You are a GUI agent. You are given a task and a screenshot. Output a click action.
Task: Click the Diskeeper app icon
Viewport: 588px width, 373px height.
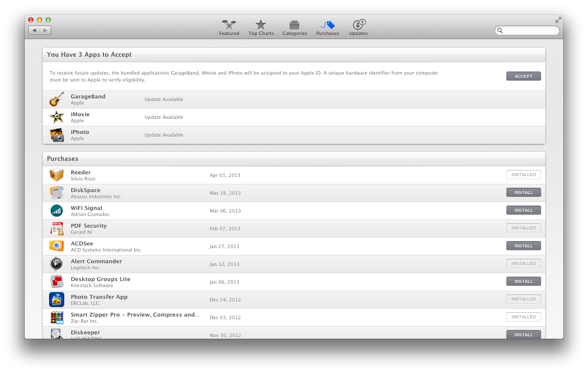[x=57, y=334]
